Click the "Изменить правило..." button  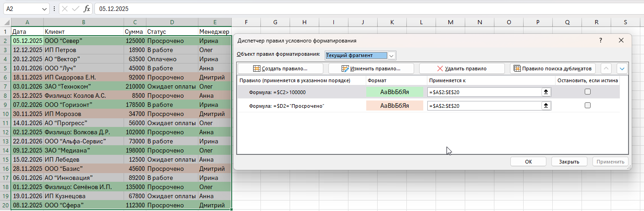371,69
